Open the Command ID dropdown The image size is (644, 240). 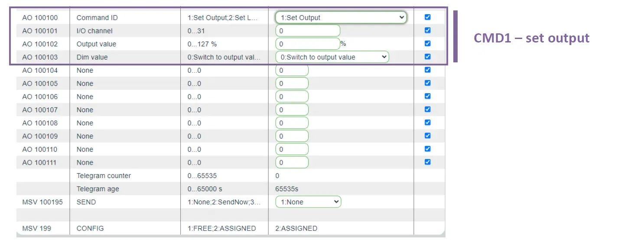tap(341, 18)
